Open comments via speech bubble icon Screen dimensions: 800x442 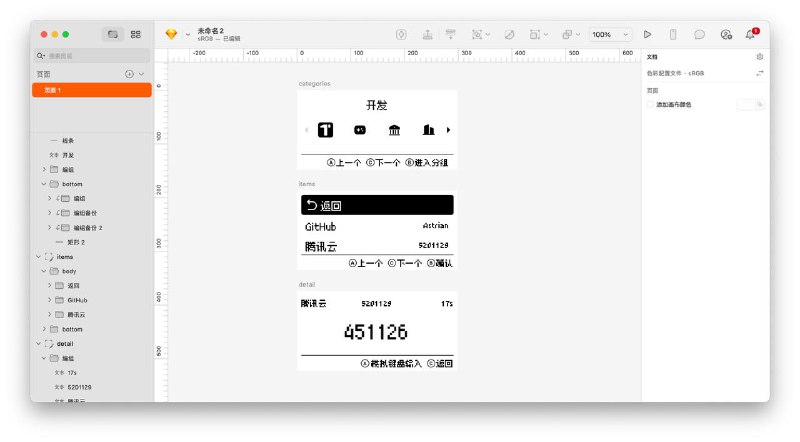tap(699, 34)
